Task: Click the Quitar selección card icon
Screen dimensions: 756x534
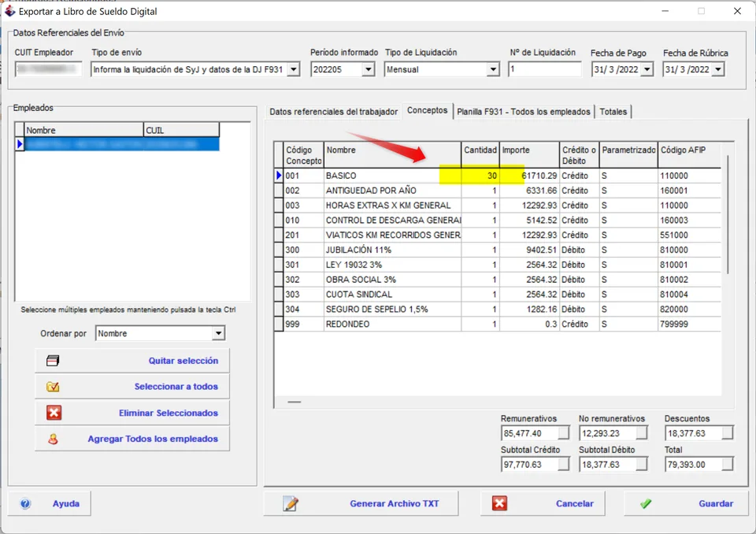Action: 53,361
